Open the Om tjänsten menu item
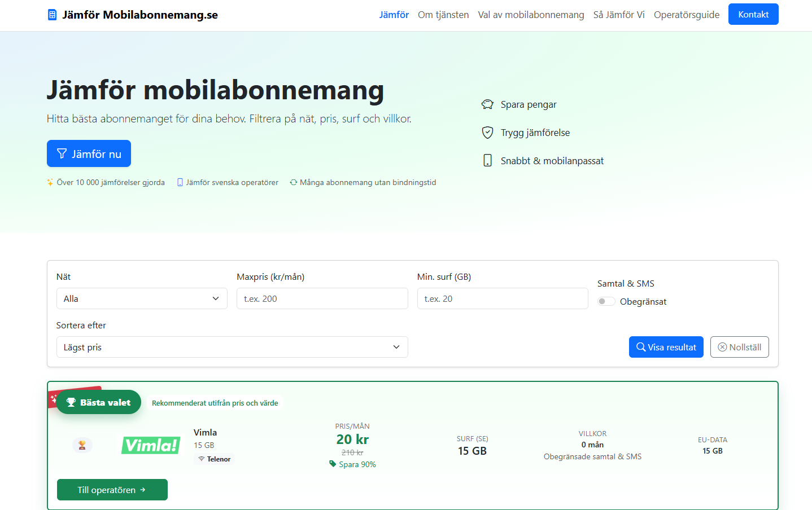The image size is (812, 510). (443, 15)
